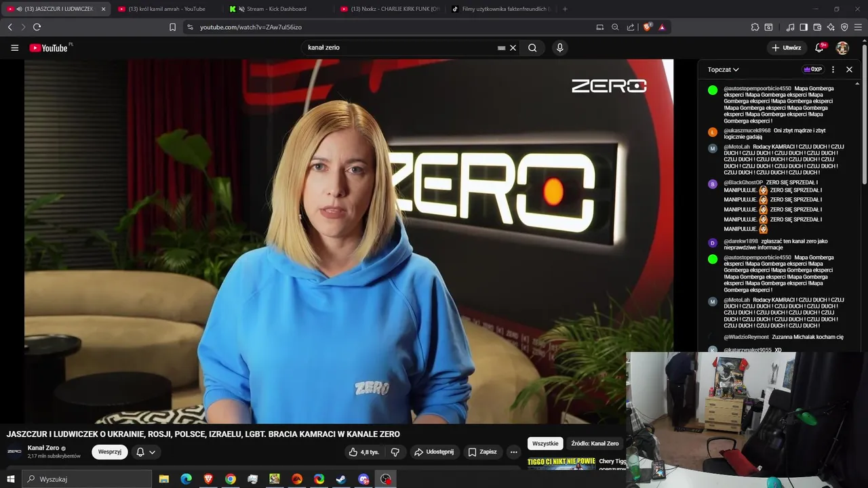Open Leo AI sparkle icon

[831, 27]
